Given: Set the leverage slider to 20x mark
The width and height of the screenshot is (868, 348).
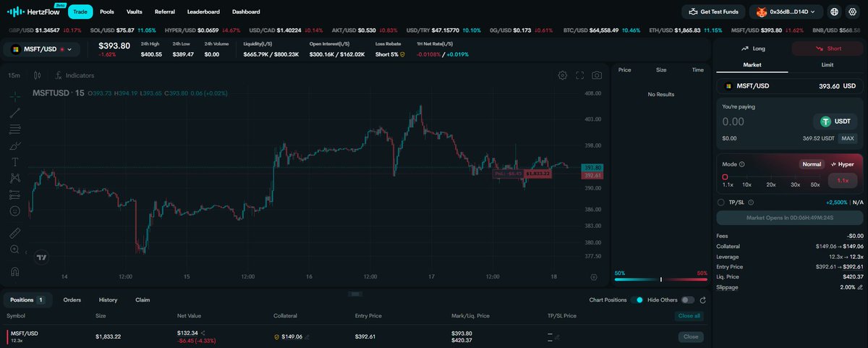Looking at the screenshot, I should [770, 178].
